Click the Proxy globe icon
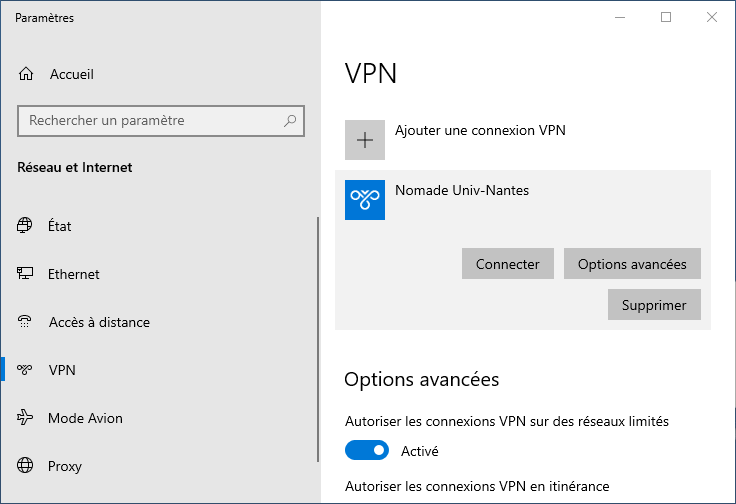The height and width of the screenshot is (504, 736). (x=26, y=466)
